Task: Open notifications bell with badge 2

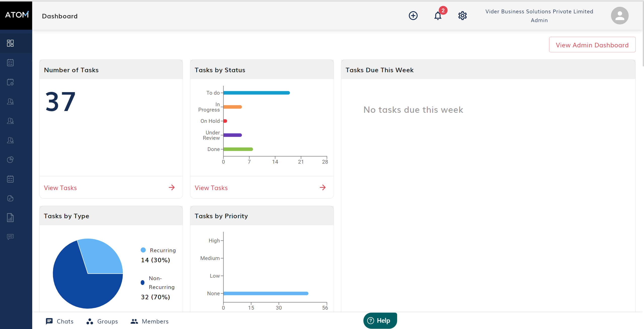Action: (438, 16)
